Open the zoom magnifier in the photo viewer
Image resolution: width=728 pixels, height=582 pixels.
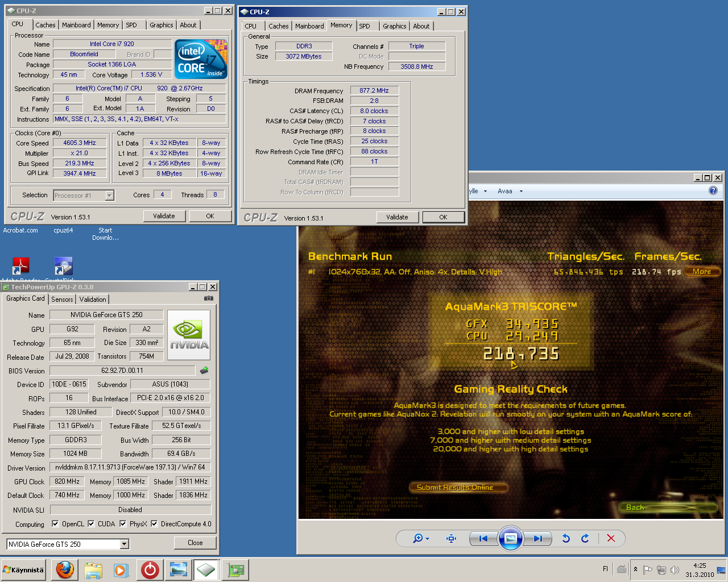[421, 538]
